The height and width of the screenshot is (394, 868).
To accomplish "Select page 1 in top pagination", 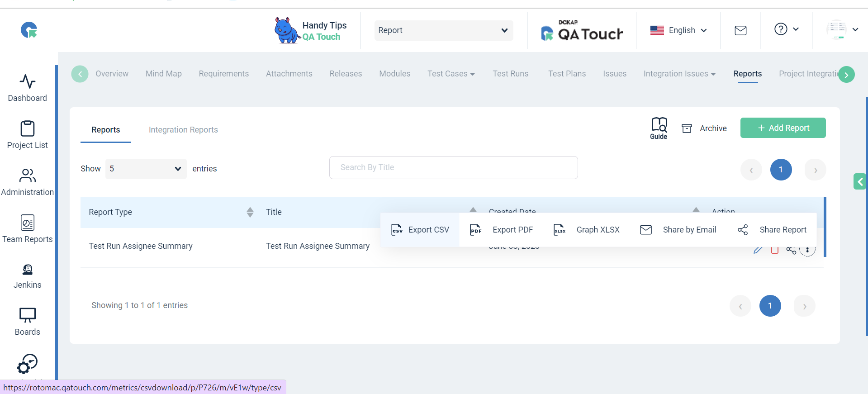I will pyautogui.click(x=781, y=170).
